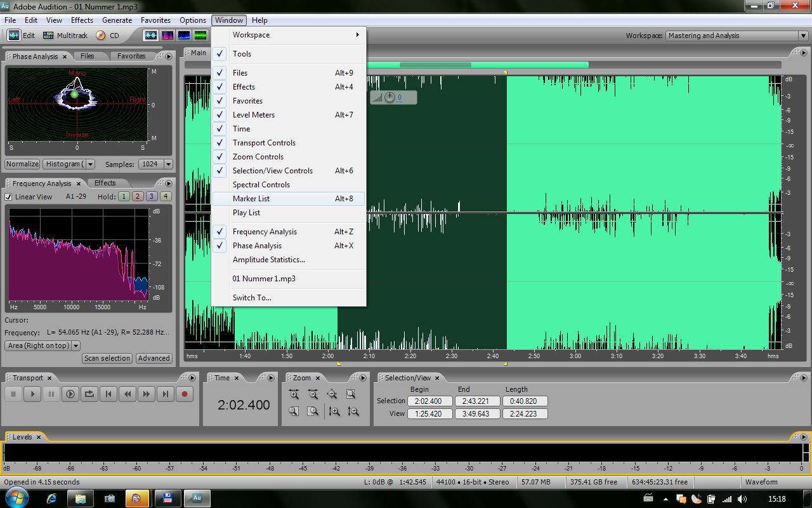This screenshot has width=812, height=508.
Task: Uncheck Transport Controls in Window menu
Action: click(289, 143)
